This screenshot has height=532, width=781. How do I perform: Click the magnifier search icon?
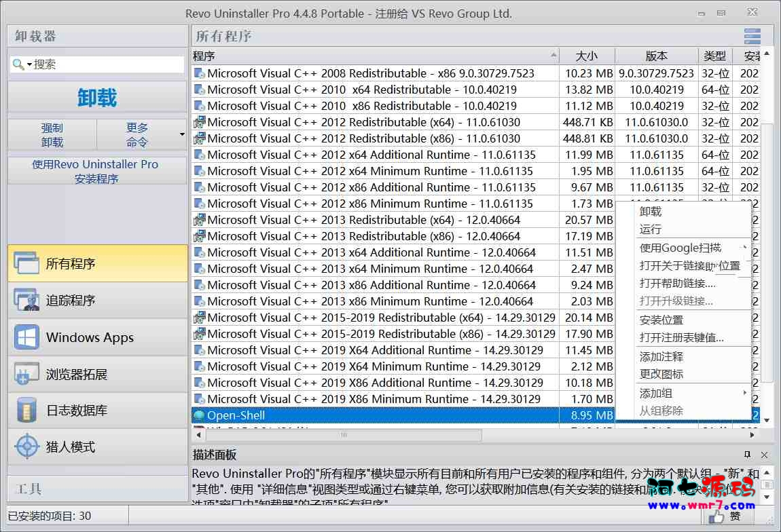[x=18, y=64]
